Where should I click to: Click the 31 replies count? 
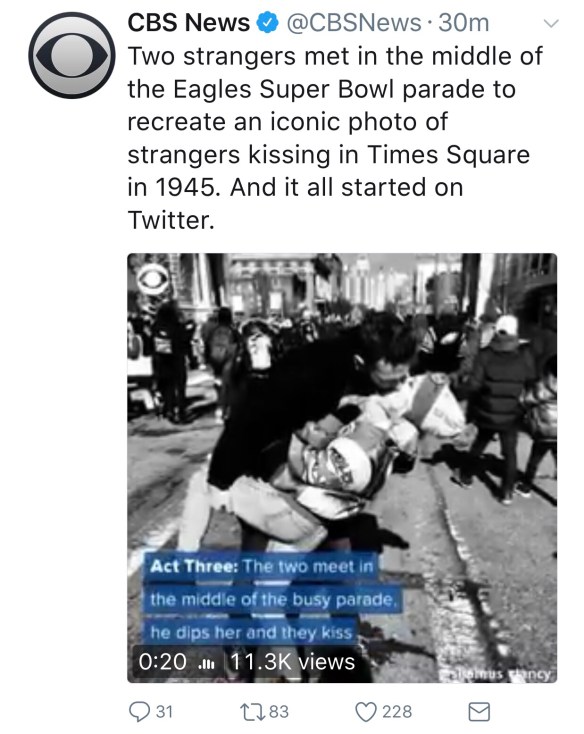pyautogui.click(x=164, y=712)
